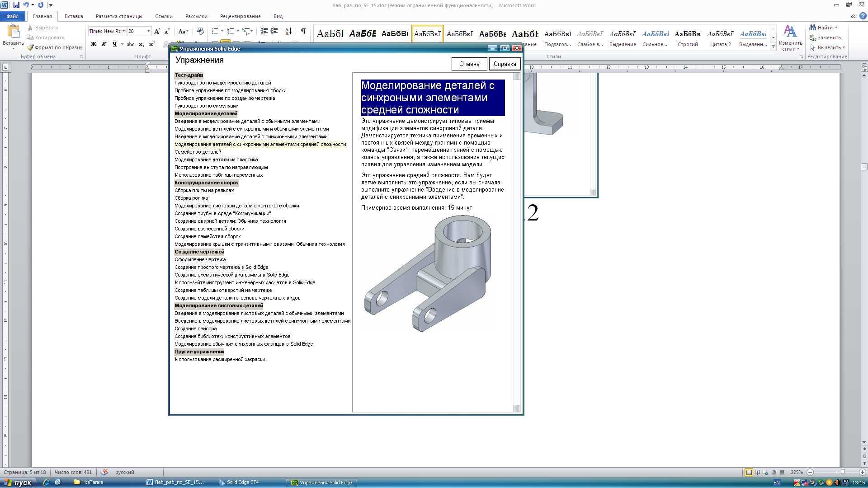This screenshot has height=488, width=868.
Task: Open the Change Case (Аа) dropdown
Action: pyautogui.click(x=183, y=31)
